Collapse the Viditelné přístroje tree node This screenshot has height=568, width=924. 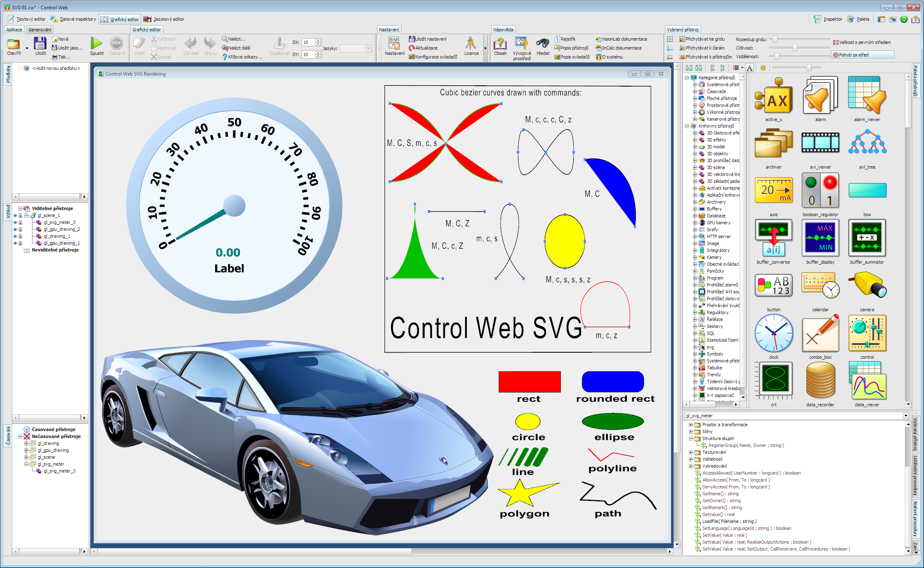20,208
